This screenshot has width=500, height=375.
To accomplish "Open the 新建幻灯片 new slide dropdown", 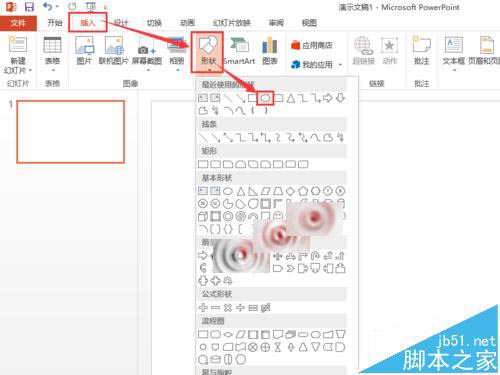I will pos(18,66).
